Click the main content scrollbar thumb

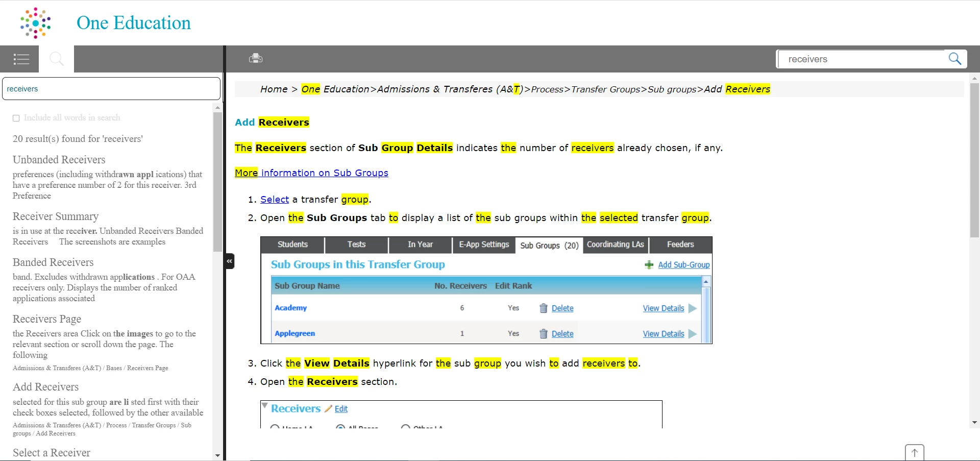[x=974, y=160]
